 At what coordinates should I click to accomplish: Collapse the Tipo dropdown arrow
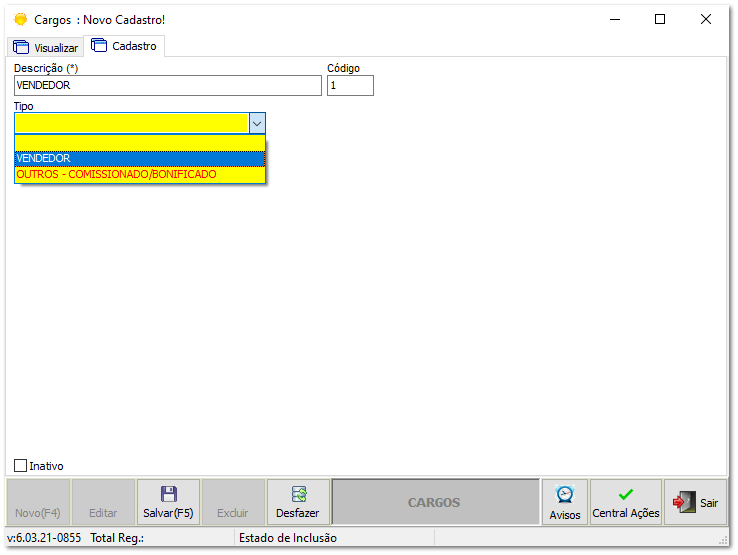[x=257, y=123]
